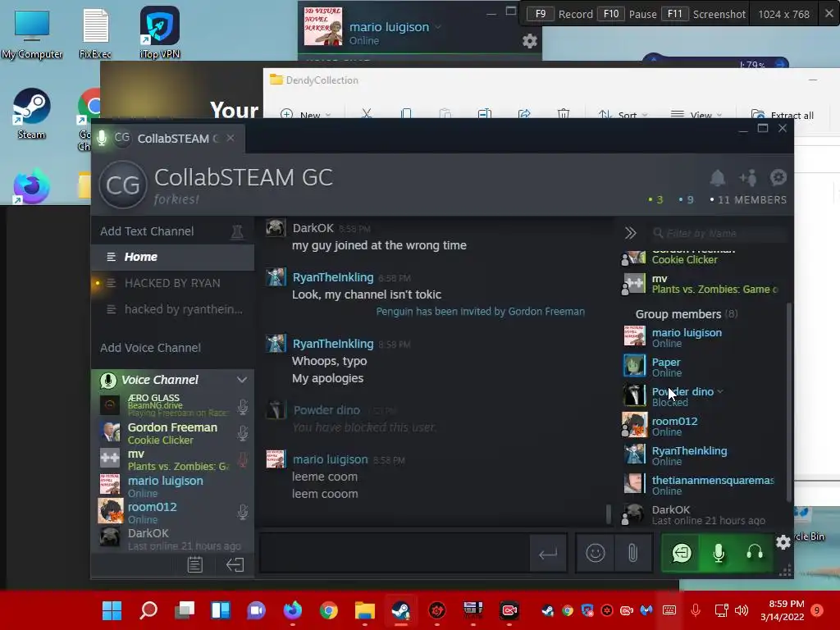Image resolution: width=840 pixels, height=630 pixels.
Task: Open View dropdown in DendyCollection window
Action: pos(696,114)
